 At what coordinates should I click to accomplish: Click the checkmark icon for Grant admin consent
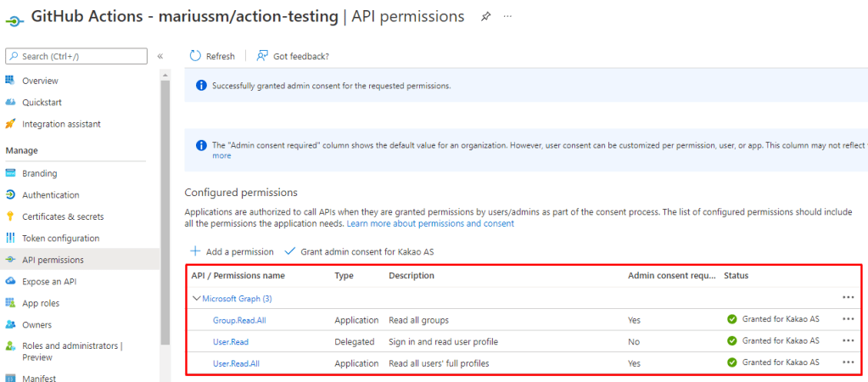pos(290,251)
